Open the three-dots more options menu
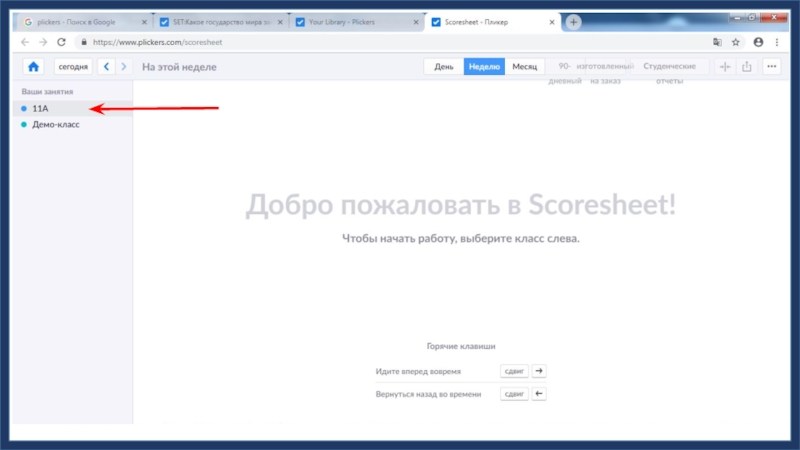The image size is (800, 450). point(771,67)
